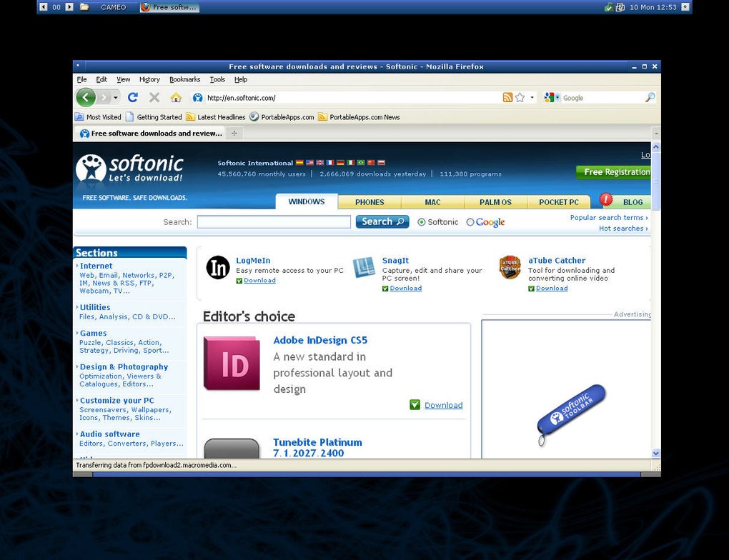This screenshot has height=560, width=729.
Task: Open the History menu
Action: click(149, 79)
